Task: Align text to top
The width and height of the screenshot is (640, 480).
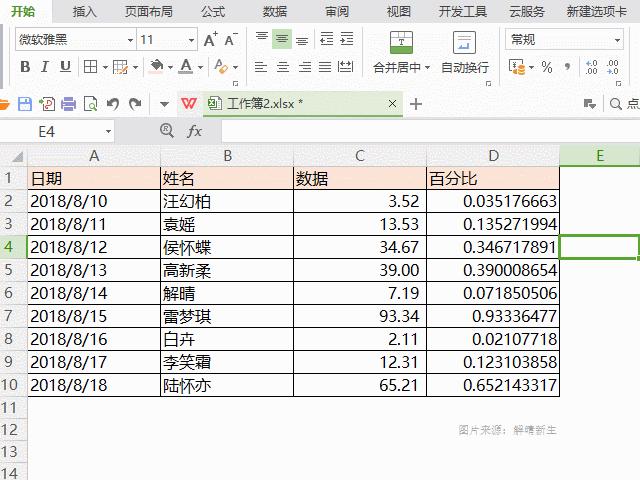Action: [262, 39]
